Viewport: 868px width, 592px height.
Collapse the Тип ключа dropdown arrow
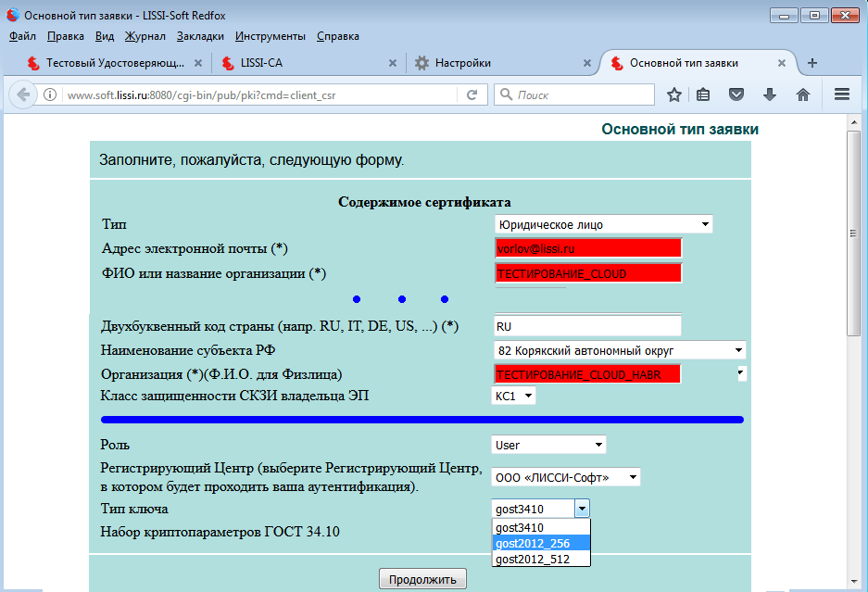point(582,509)
